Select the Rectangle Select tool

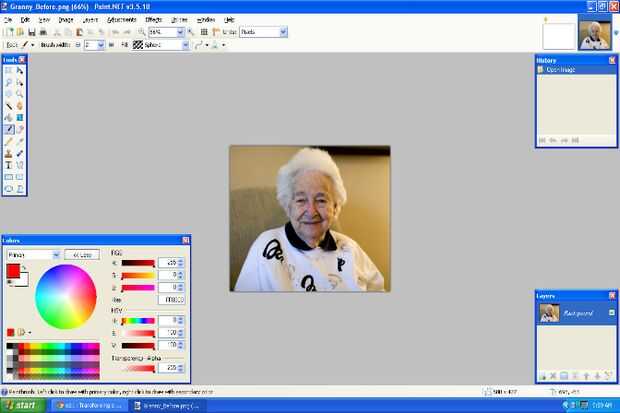[x=9, y=70]
